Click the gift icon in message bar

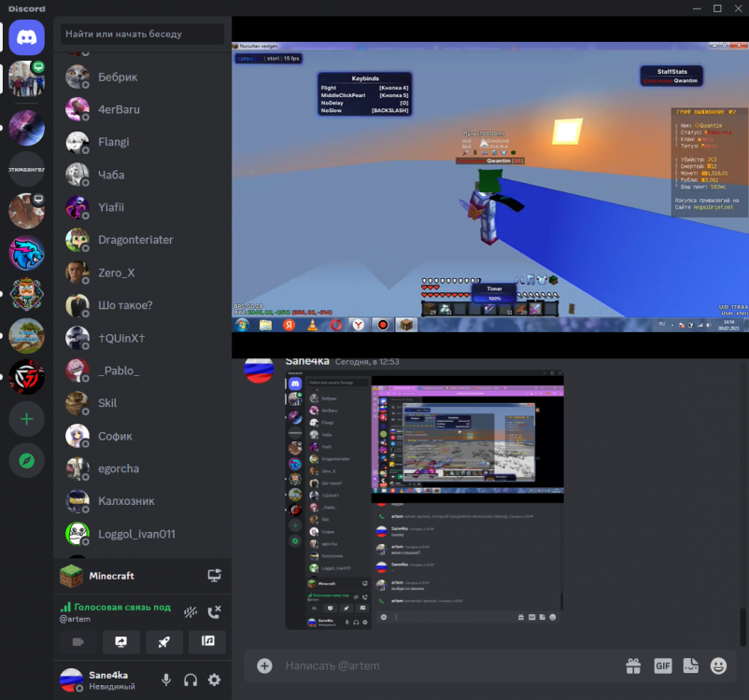[633, 665]
